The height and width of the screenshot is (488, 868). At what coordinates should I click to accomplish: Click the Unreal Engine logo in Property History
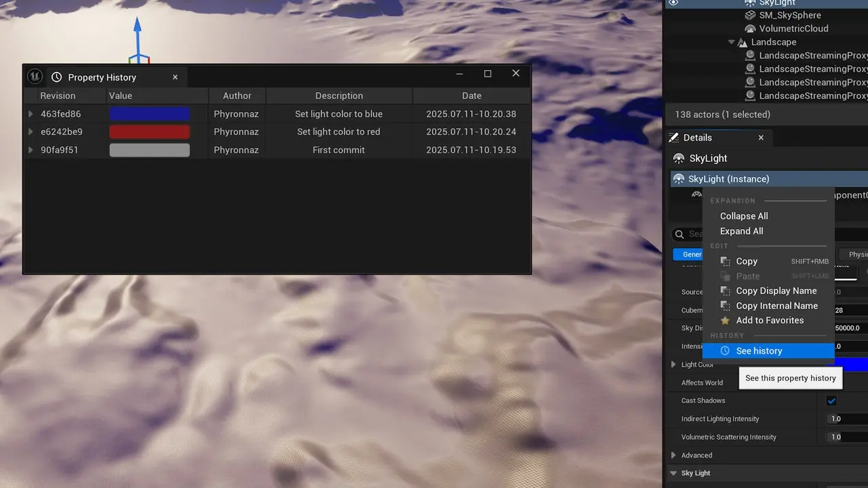pyautogui.click(x=35, y=77)
